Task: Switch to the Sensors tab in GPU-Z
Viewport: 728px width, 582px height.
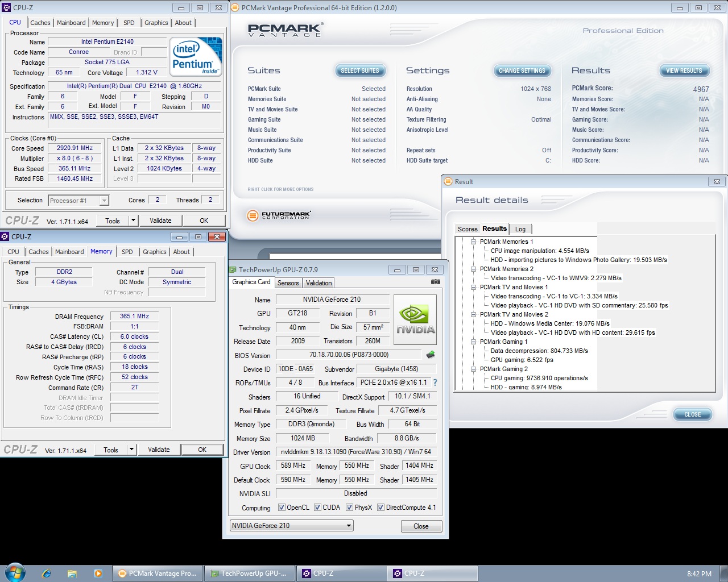Action: (x=288, y=283)
